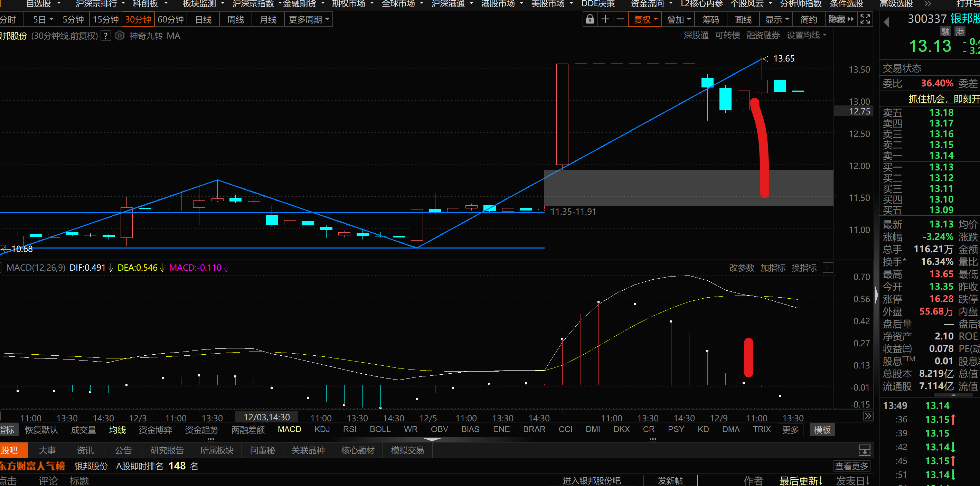Screen dimensions: 980x486
Task: Enter fullscreen chart mode icon
Action: point(865,19)
